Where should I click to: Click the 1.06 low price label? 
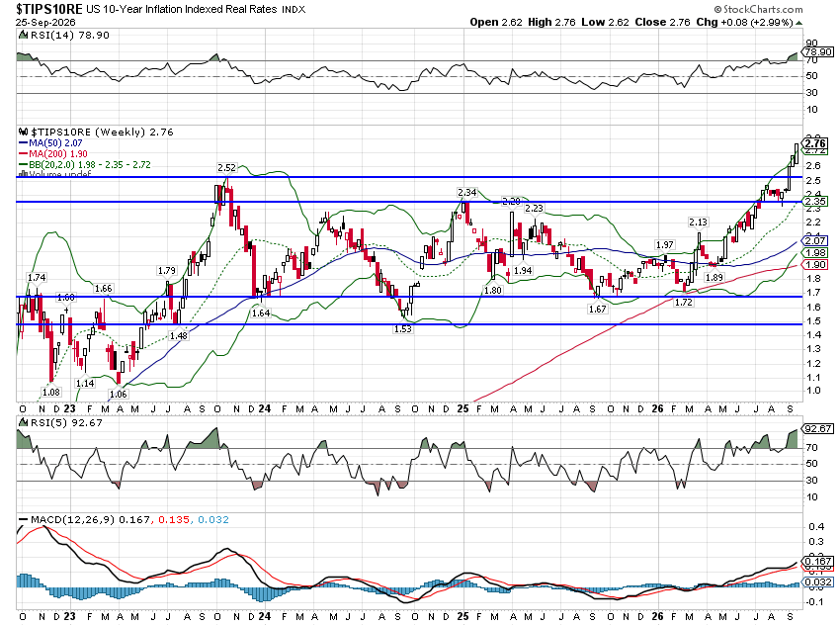(118, 394)
